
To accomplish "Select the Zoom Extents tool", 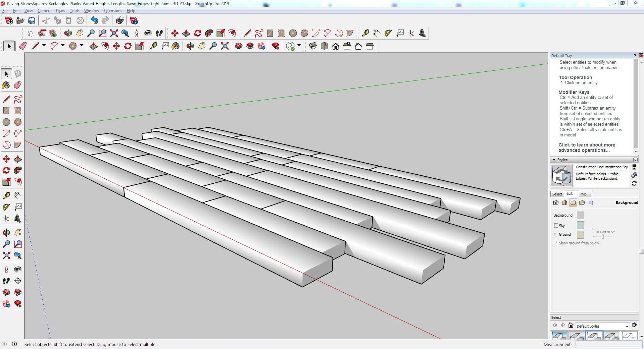I will (6, 255).
